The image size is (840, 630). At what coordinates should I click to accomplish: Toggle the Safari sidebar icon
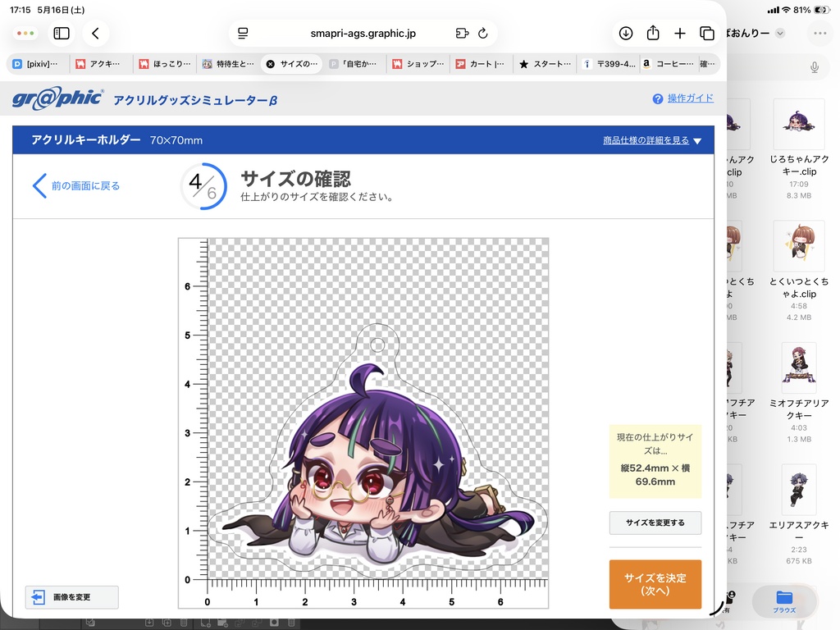tap(62, 33)
